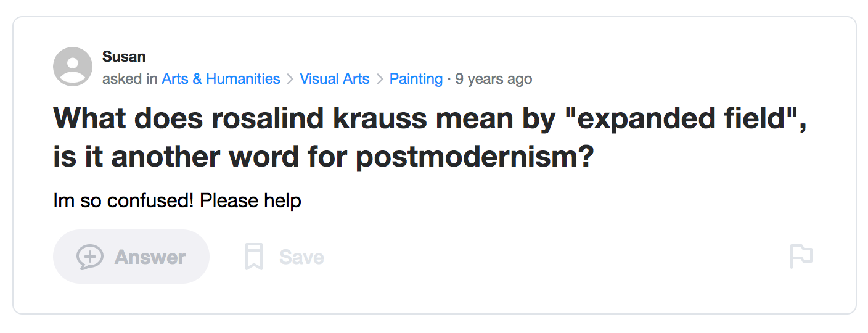View the profile of username Susan
Image resolution: width=868 pixels, height=333 pixels.
[124, 57]
